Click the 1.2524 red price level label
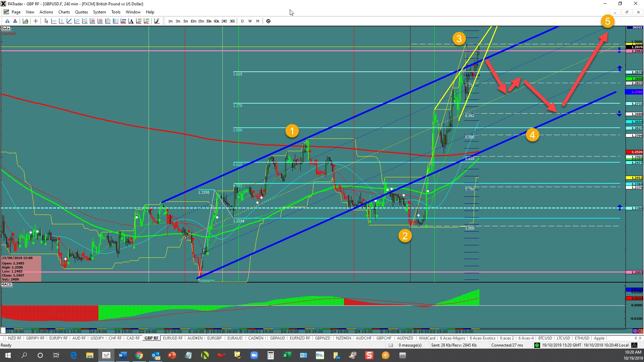644x362 pixels. (x=634, y=152)
